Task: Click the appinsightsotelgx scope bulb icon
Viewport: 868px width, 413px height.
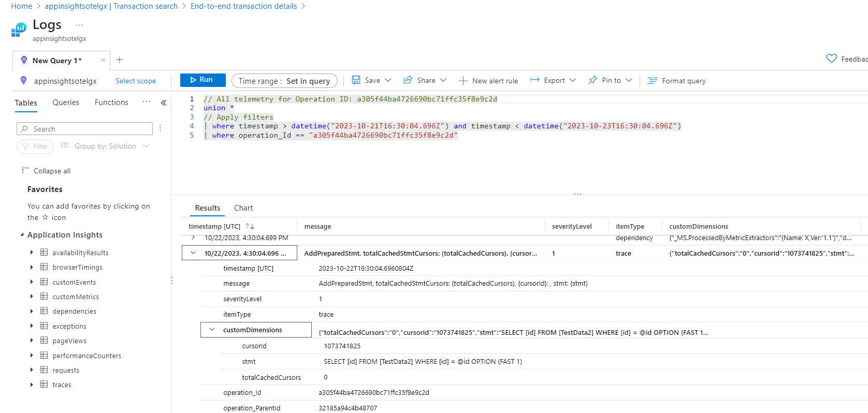Action: 23,80
